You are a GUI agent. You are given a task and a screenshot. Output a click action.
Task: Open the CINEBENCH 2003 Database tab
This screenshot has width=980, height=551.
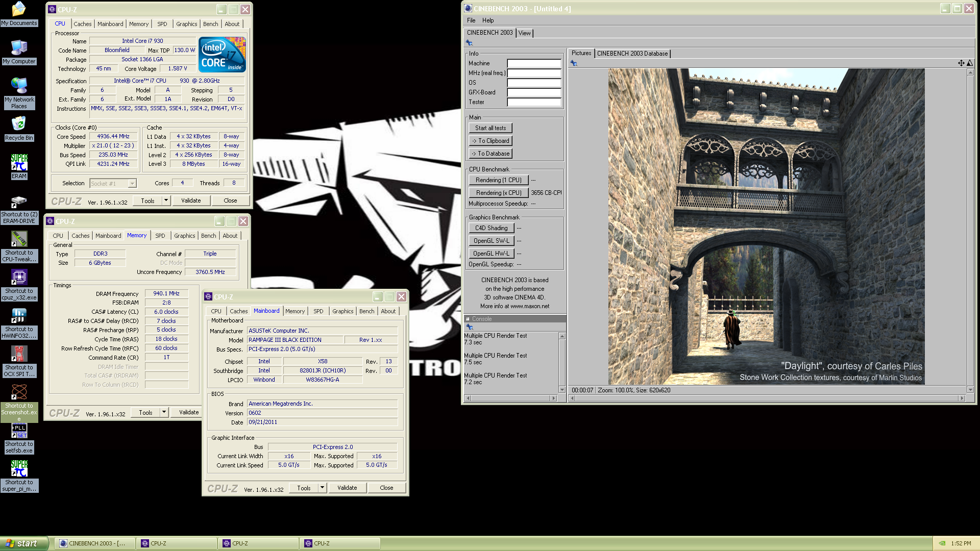click(632, 54)
